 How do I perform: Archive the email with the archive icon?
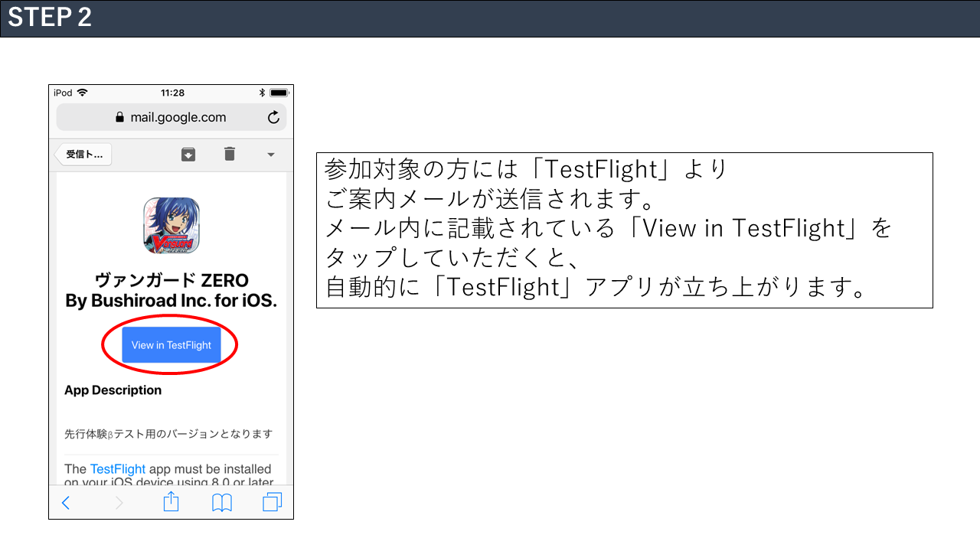click(x=188, y=155)
